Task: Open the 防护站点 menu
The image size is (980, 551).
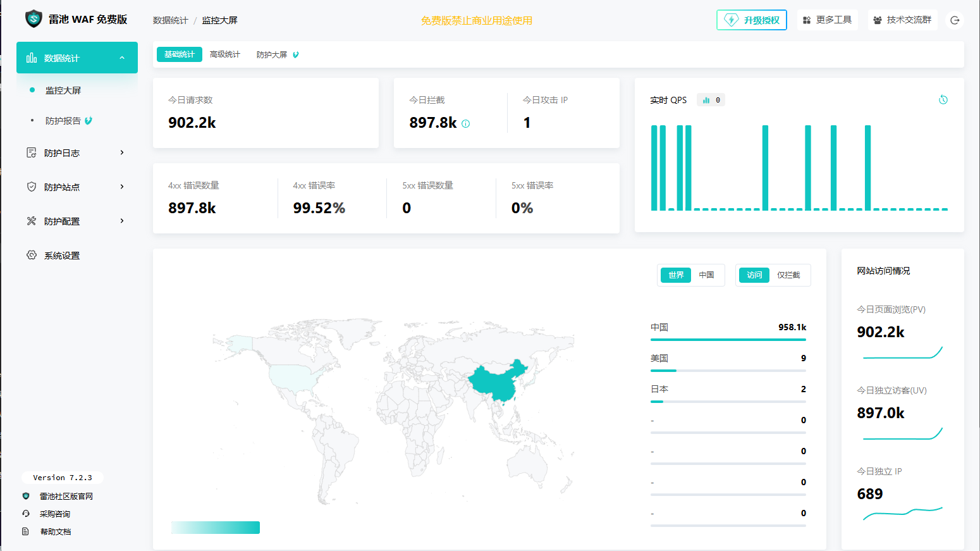Action: point(77,187)
